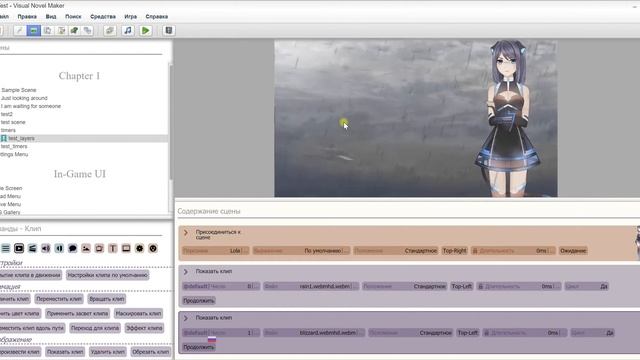Select the gear settings command category icon
640x360 pixels.
[140, 248]
